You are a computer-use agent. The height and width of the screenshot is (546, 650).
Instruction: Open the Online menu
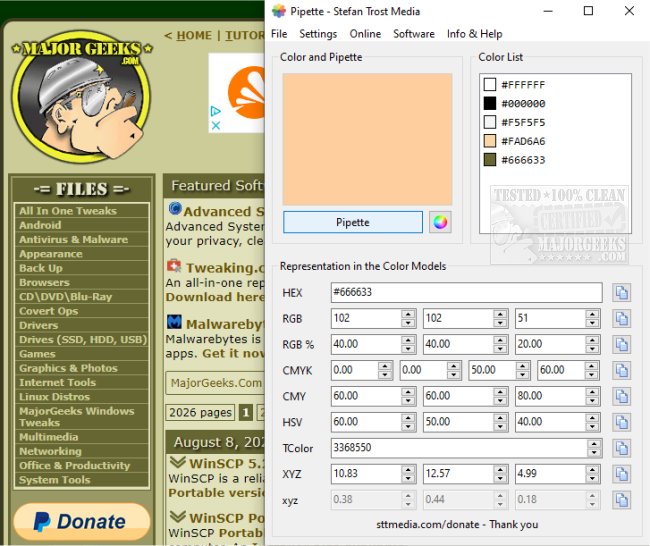(x=365, y=34)
